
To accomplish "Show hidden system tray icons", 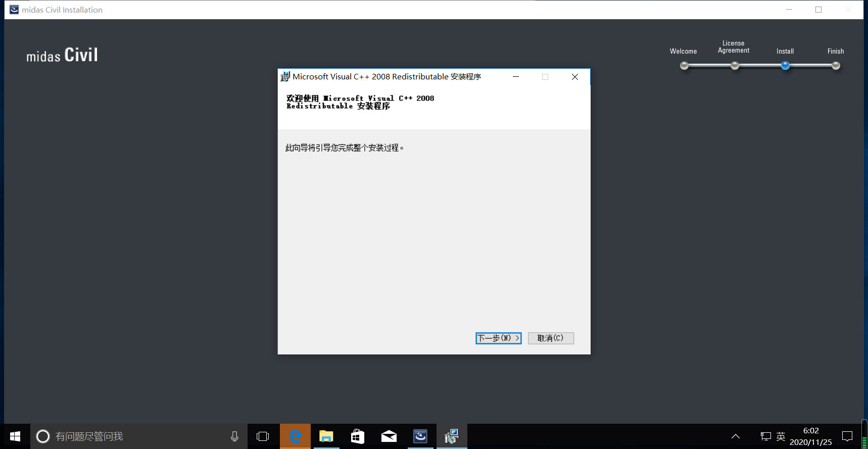I will [736, 436].
